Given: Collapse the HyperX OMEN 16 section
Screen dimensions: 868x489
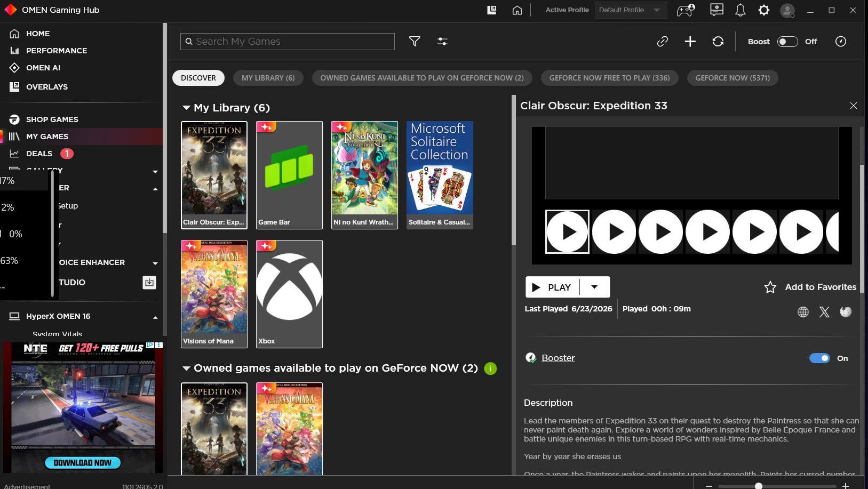Looking at the screenshot, I should pos(155,317).
